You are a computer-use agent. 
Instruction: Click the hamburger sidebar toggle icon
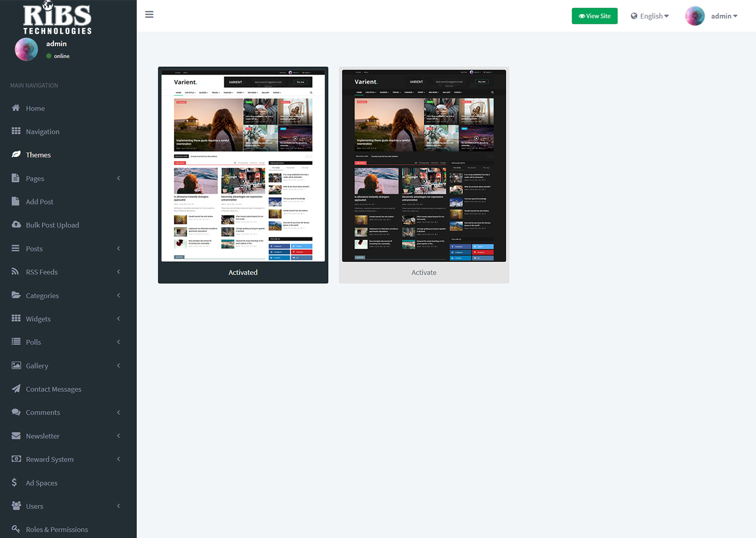(x=149, y=15)
